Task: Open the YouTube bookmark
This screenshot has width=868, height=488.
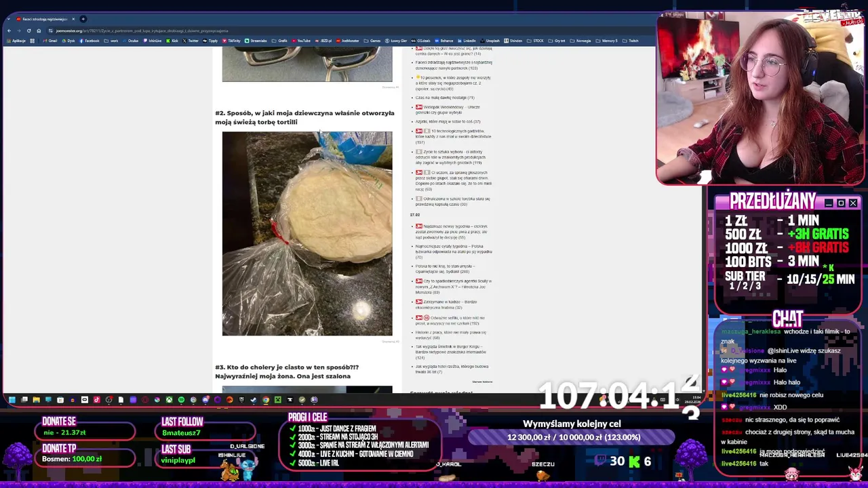Action: coord(301,41)
